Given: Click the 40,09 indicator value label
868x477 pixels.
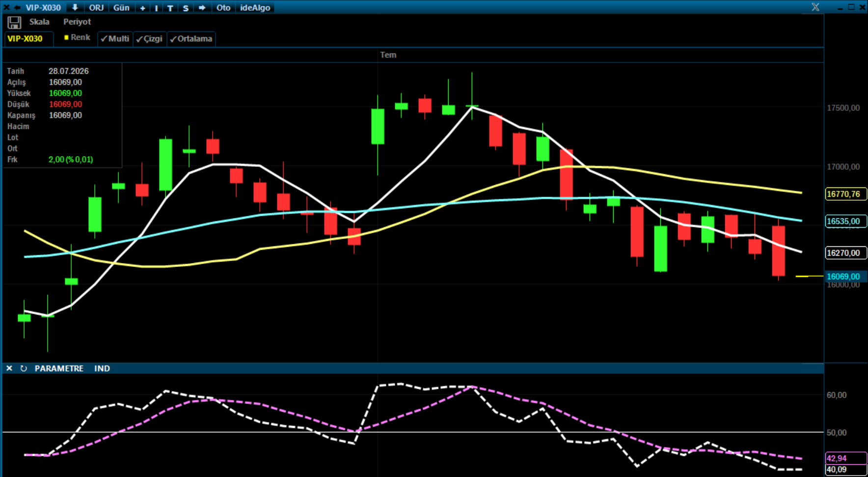Looking at the screenshot, I should (x=846, y=470).
